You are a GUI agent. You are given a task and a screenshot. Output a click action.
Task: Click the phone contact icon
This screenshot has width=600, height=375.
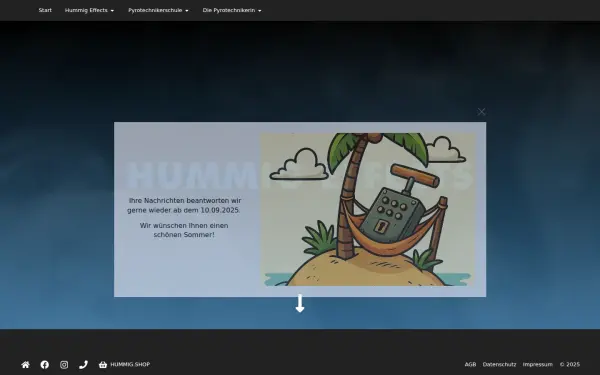(x=83, y=365)
